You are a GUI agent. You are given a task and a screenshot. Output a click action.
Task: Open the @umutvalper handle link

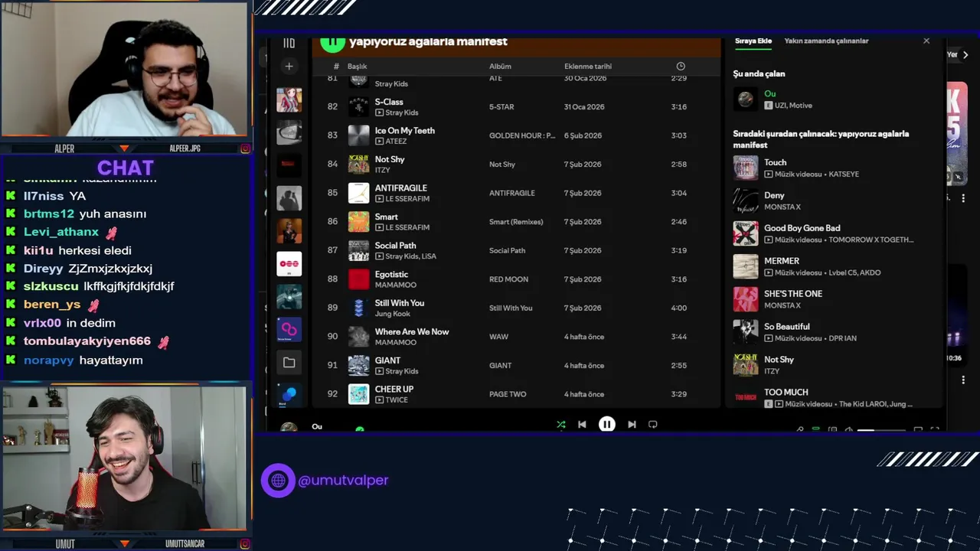pyautogui.click(x=343, y=481)
